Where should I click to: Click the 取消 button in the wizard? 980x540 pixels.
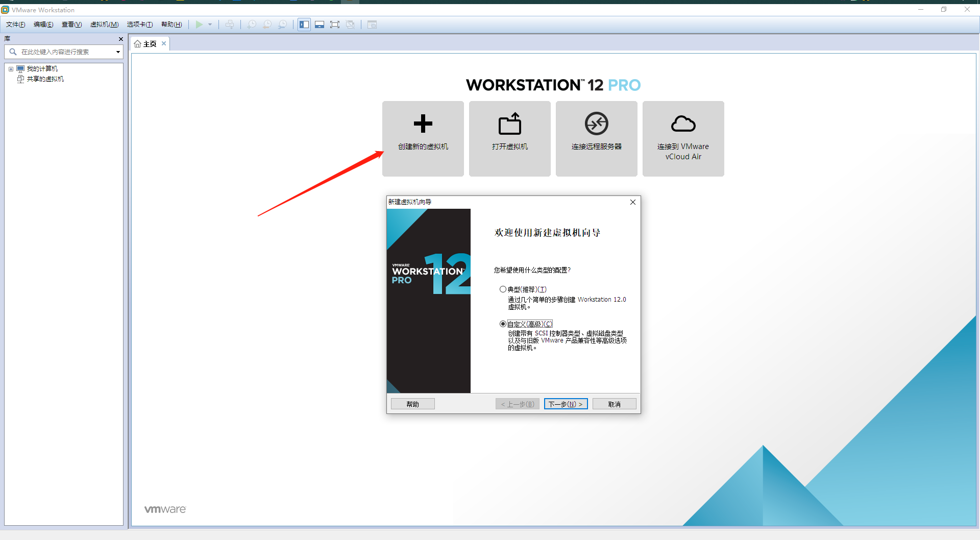[x=615, y=404]
